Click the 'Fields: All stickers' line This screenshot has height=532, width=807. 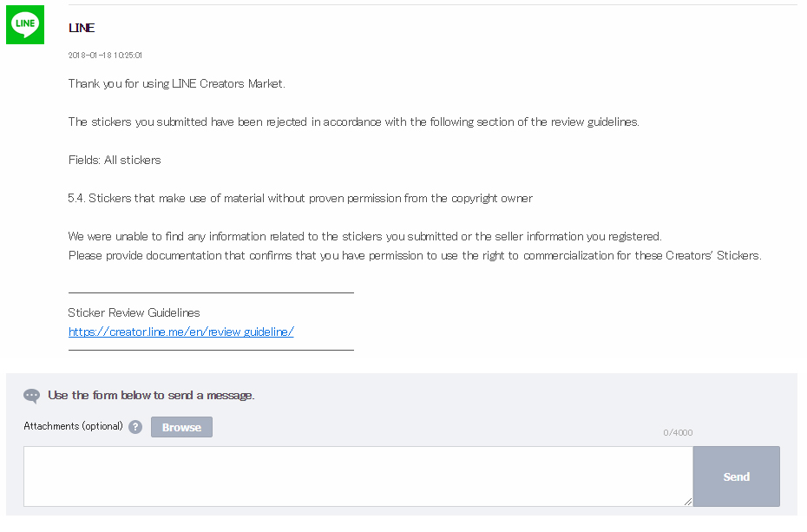[115, 160]
